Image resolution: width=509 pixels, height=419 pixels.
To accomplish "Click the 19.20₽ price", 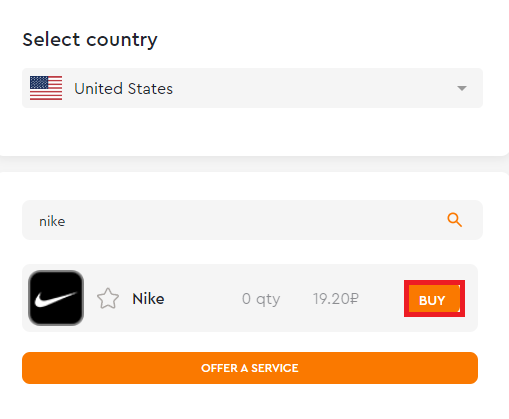I will pyautogui.click(x=336, y=299).
